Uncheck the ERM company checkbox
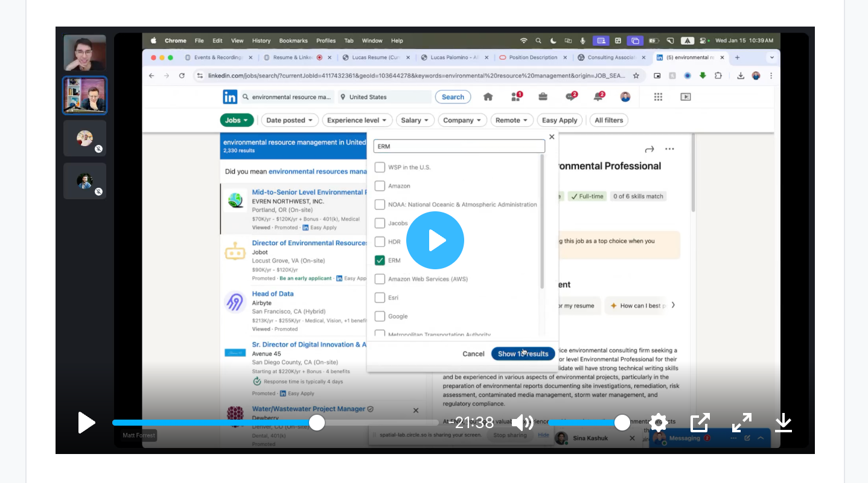The height and width of the screenshot is (483, 868). (380, 260)
